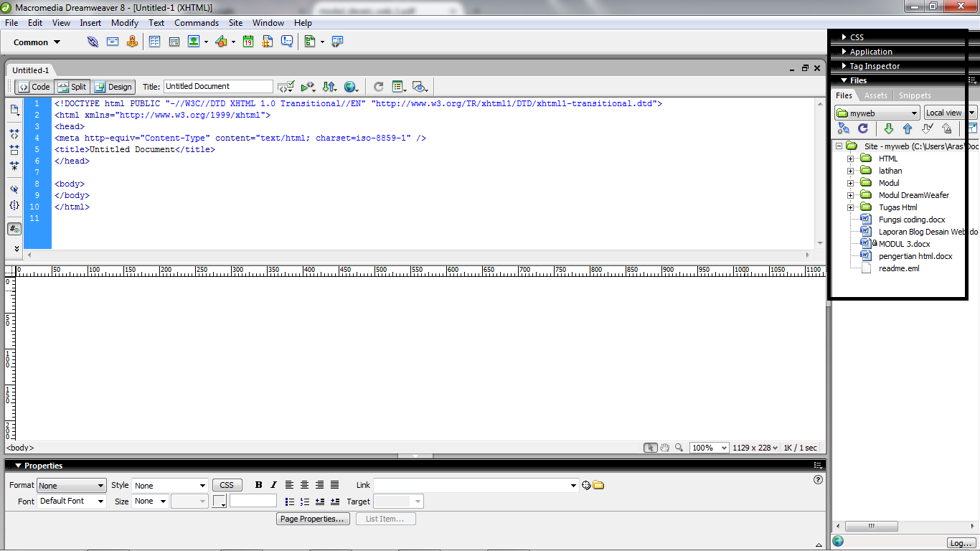
Task: Insert an Email Link icon
Action: [x=113, y=42]
